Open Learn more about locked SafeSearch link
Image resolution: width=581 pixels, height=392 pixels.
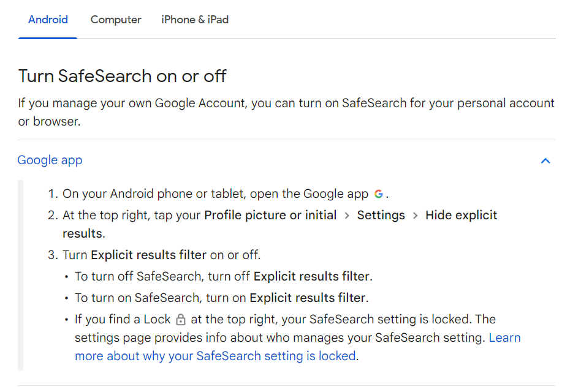pos(297,347)
